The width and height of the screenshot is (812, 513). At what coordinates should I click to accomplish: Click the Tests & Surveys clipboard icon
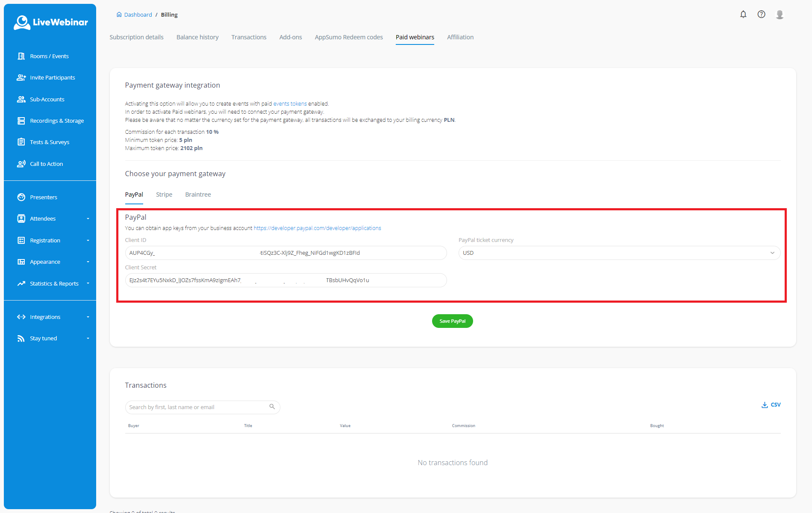21,142
